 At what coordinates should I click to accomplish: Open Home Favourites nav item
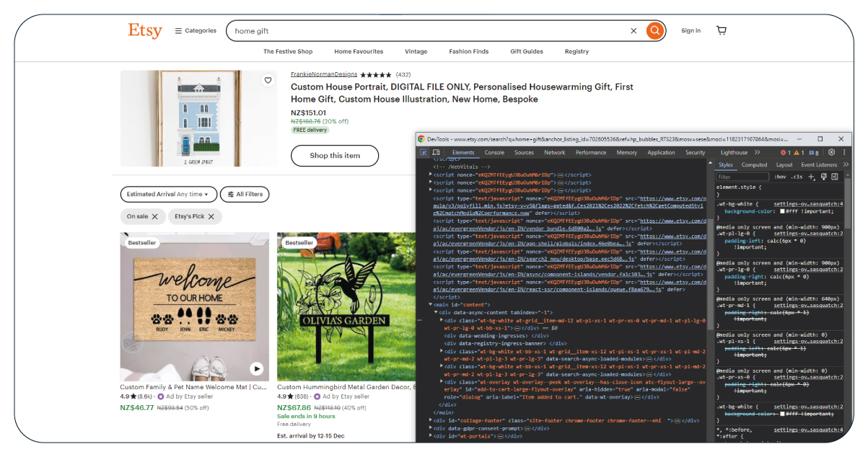pos(359,52)
